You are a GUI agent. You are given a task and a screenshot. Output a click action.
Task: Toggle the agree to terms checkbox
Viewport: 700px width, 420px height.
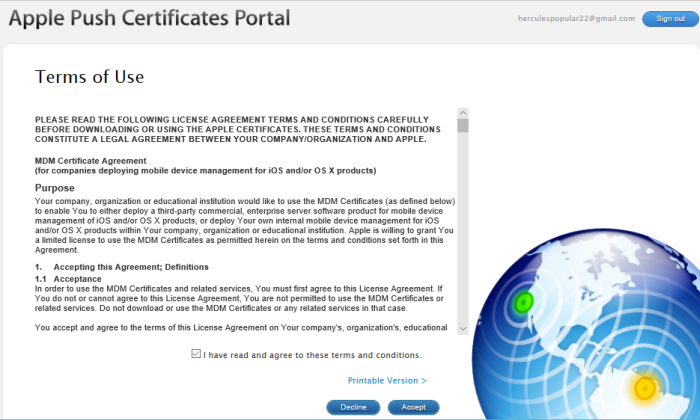point(196,354)
